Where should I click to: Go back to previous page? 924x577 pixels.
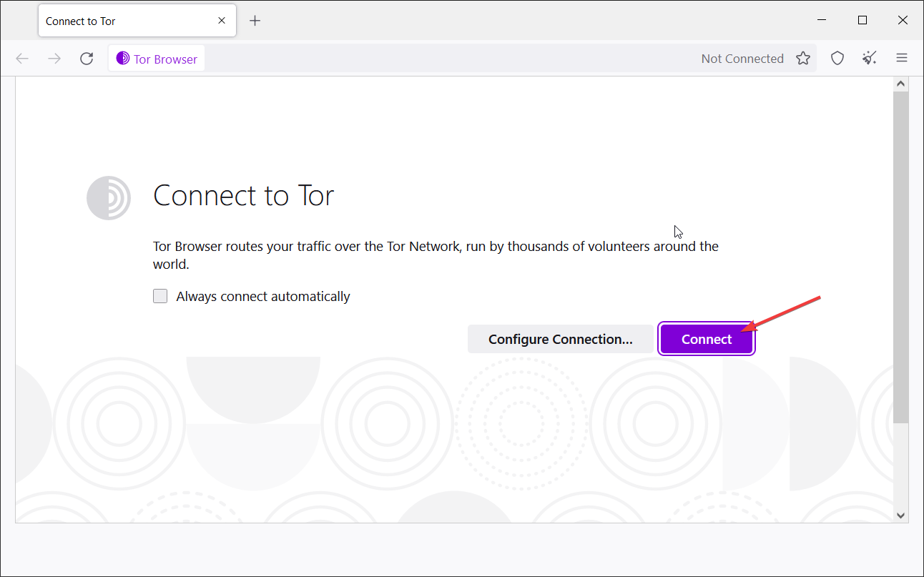point(22,59)
